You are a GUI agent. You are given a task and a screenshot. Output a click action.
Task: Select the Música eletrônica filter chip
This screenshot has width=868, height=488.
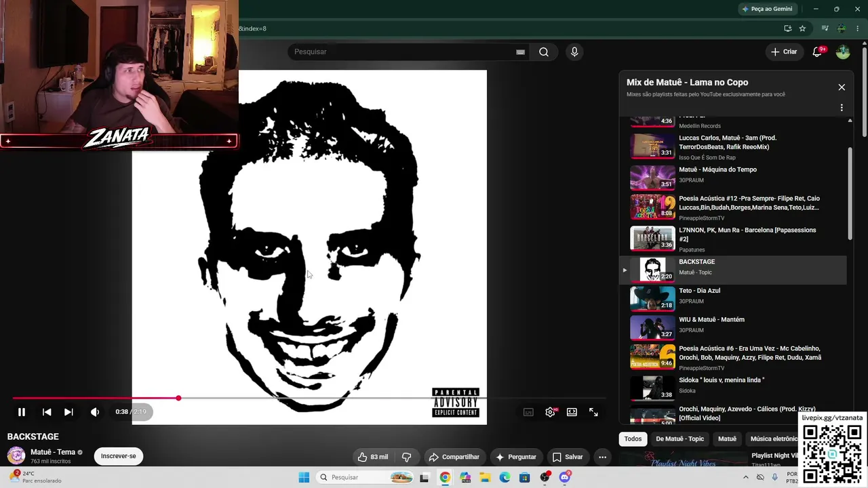click(x=773, y=439)
